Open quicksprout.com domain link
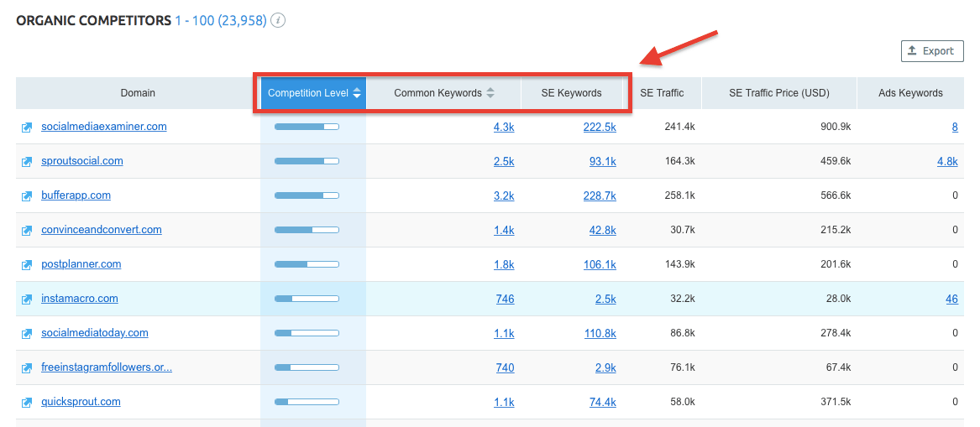Screen dimensions: 980x427 tap(81, 401)
